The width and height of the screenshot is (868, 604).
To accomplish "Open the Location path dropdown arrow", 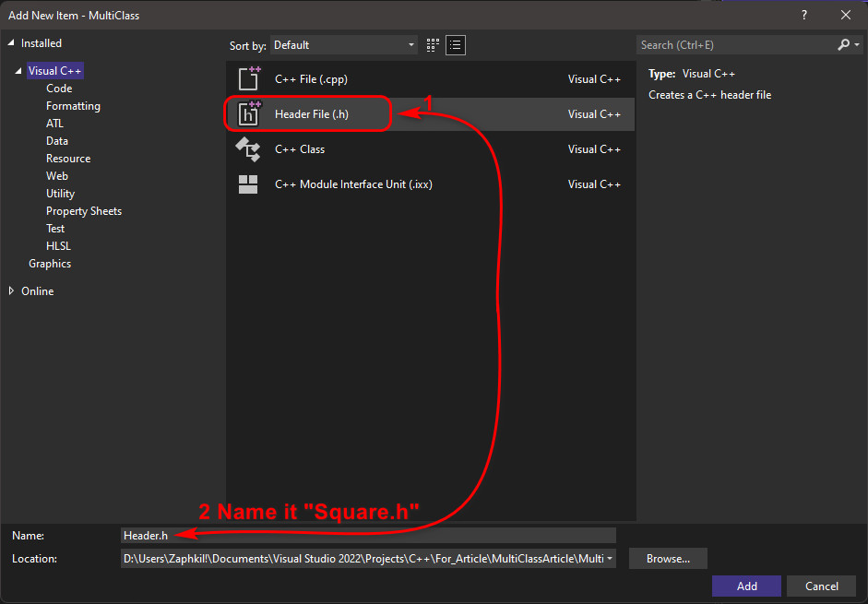I will click(610, 559).
